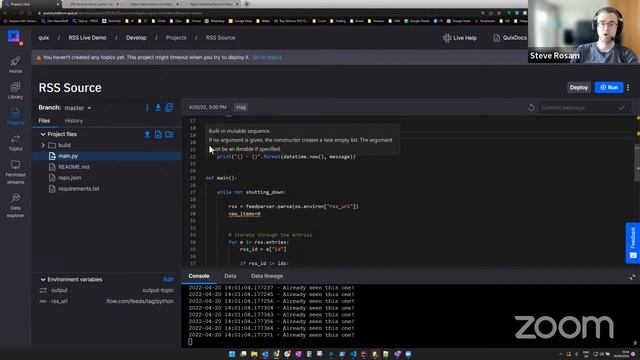Upload file icon in Project files
This screenshot has width=640, height=360.
[x=147, y=134]
